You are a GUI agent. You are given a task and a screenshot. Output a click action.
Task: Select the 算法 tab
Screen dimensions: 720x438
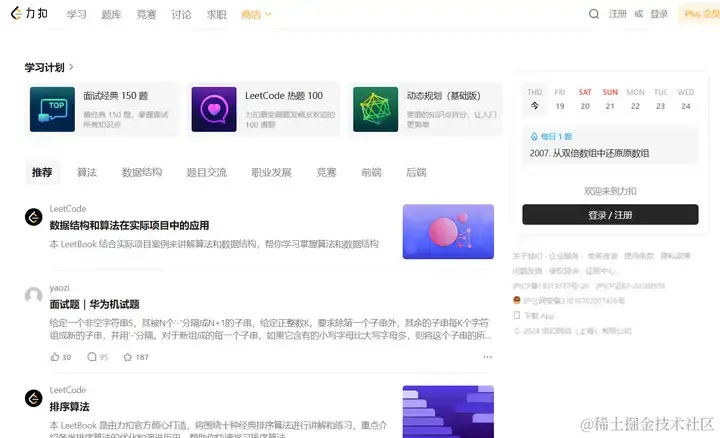click(87, 173)
